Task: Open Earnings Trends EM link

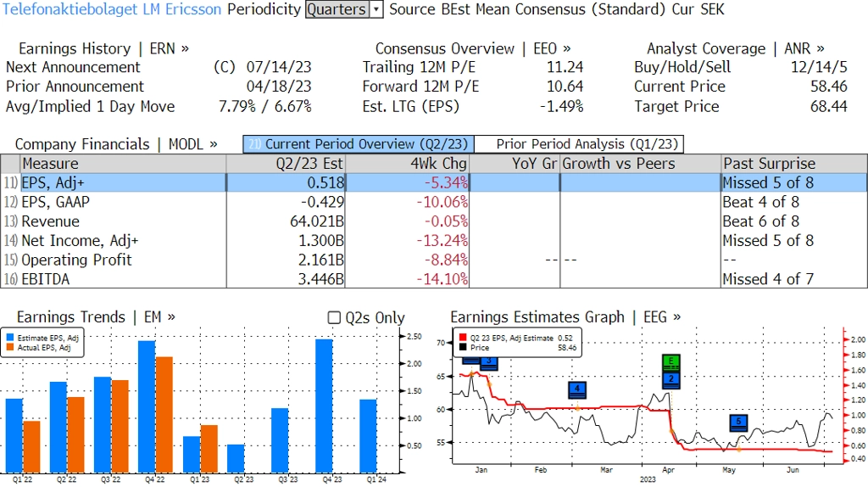Action: pos(96,317)
